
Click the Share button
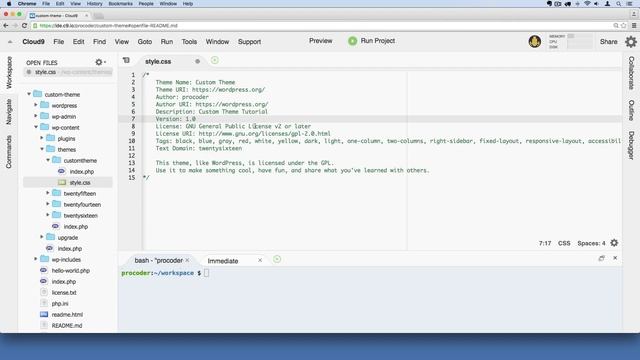[609, 42]
